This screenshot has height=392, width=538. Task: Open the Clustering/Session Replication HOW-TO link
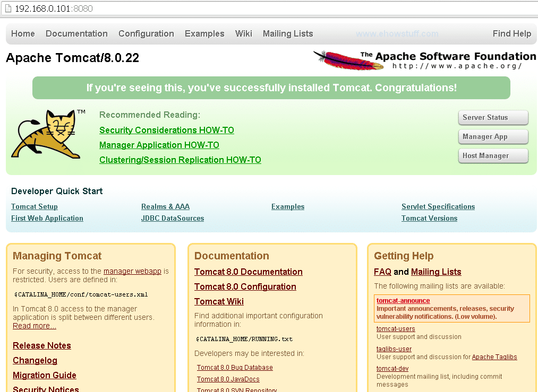pos(180,160)
